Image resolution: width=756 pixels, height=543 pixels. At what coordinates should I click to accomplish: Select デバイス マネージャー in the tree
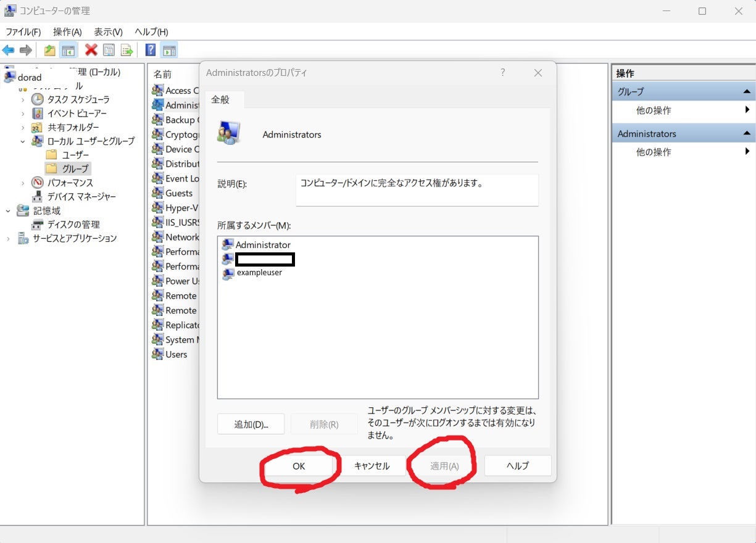[81, 197]
